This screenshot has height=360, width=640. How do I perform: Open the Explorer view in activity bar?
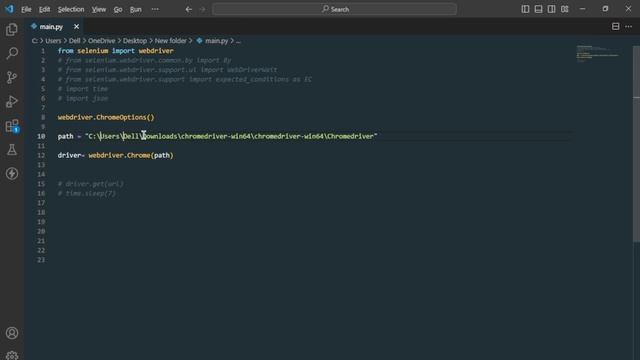pyautogui.click(x=12, y=29)
